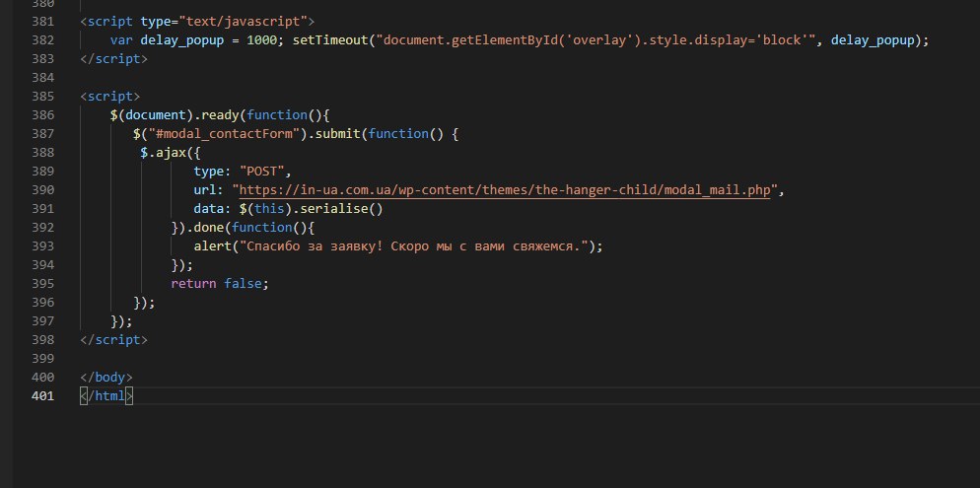Click the value 1000 on line 382
Viewport: 980px width, 488px height.
[262, 40]
